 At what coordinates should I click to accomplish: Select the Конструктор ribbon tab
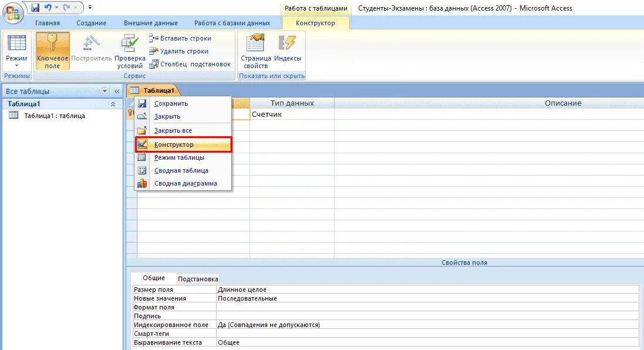tap(315, 23)
